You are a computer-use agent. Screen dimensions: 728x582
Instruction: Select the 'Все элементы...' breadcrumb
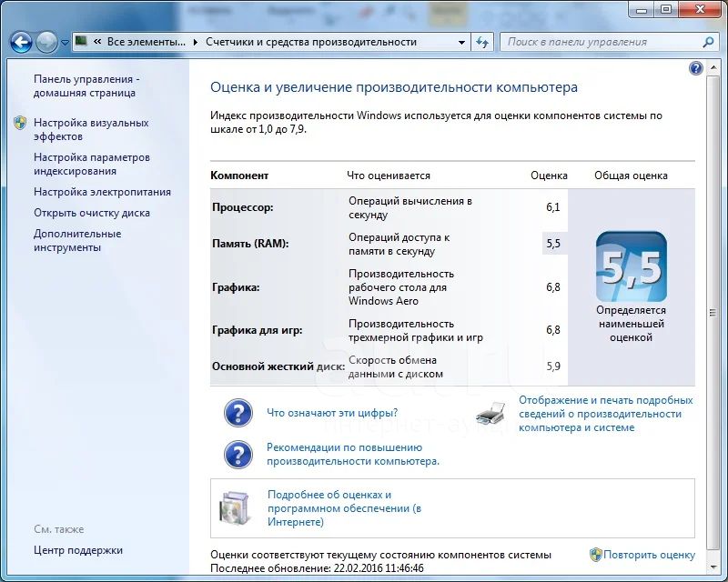coord(147,42)
